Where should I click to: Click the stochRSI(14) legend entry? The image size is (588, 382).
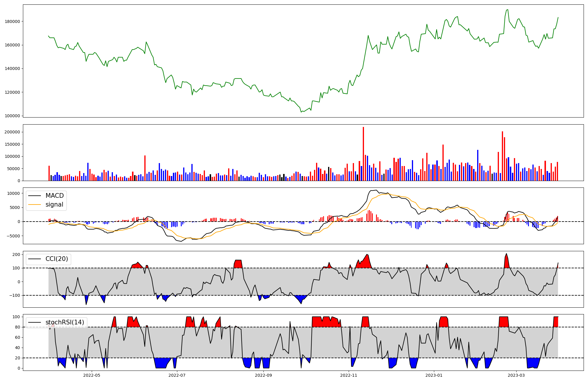[65, 322]
